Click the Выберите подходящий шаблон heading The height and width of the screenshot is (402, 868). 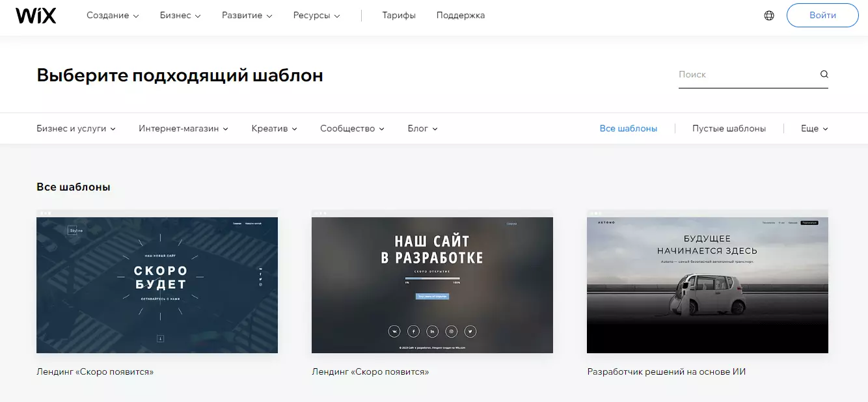[x=180, y=75]
